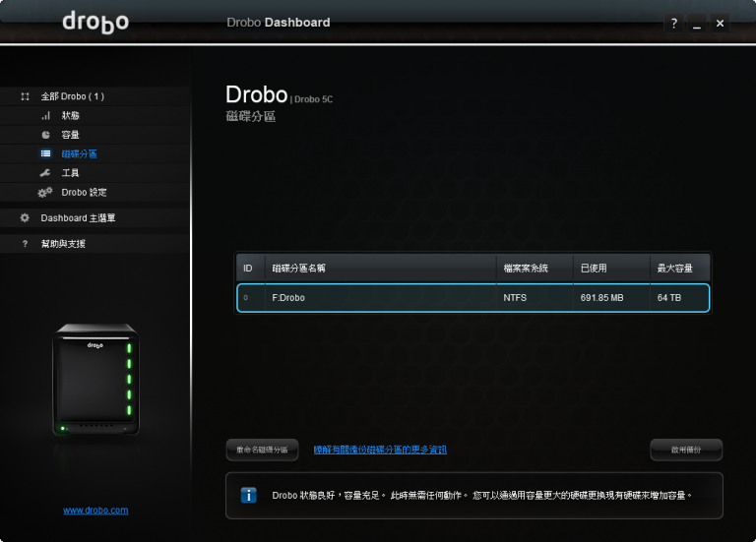Open the 容量 capacity page

(x=71, y=135)
